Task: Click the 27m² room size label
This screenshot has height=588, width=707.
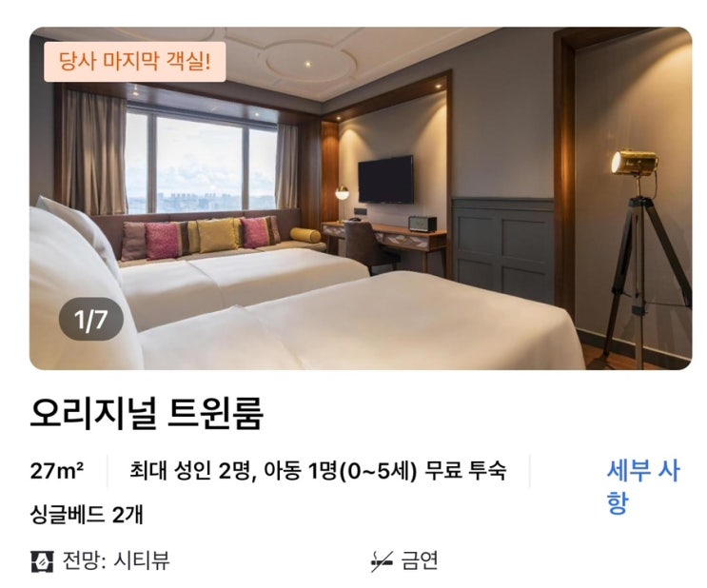Action: click(57, 471)
